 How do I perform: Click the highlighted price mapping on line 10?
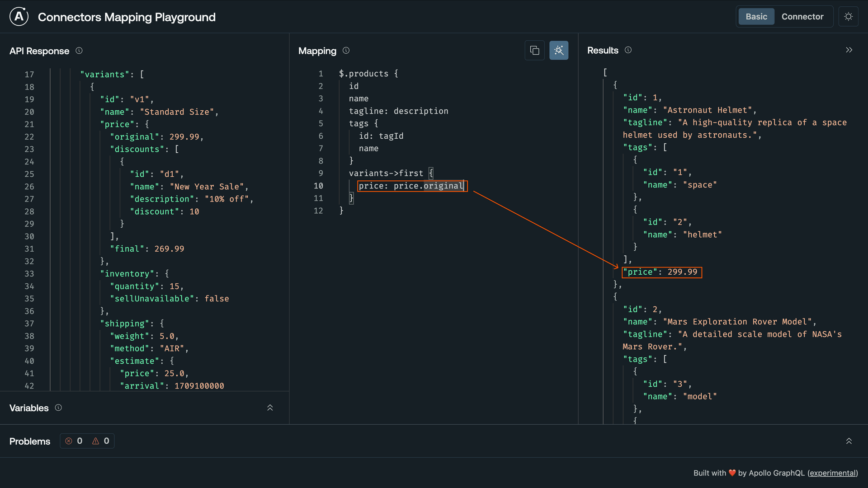[x=411, y=186]
